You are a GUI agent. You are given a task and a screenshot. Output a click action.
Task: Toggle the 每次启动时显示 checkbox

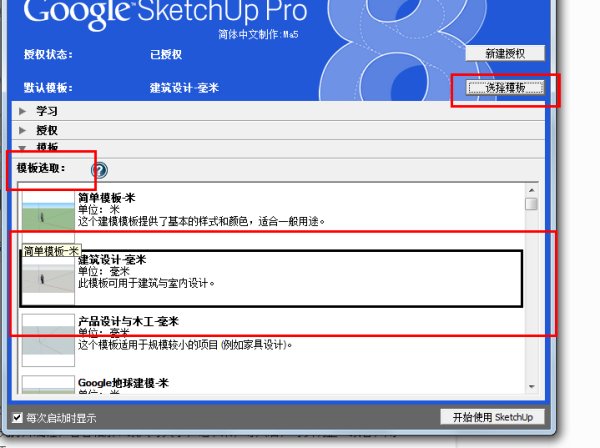click(x=17, y=417)
